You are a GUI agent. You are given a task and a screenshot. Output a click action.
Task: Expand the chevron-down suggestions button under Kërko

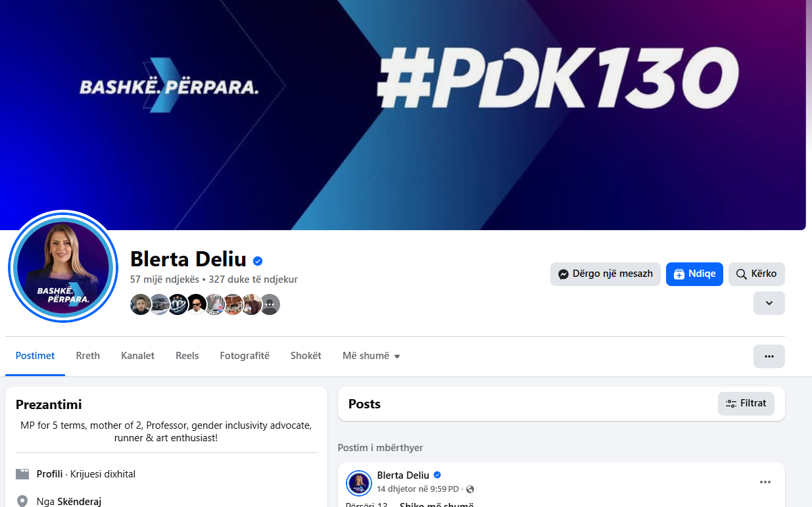(x=769, y=303)
